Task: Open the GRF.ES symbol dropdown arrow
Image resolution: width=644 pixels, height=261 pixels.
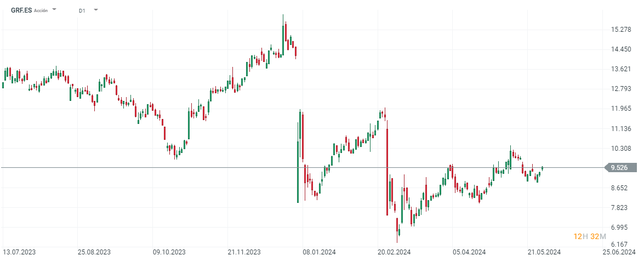Action: click(54, 10)
